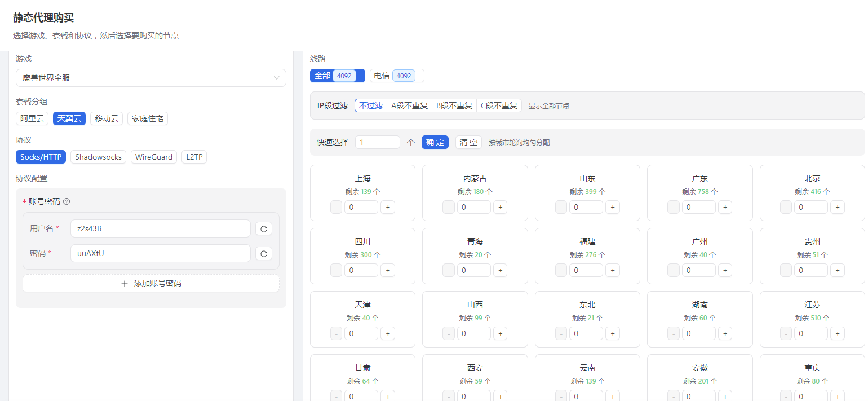Regenerate the password using its refresh icon
The height and width of the screenshot is (409, 868).
tap(264, 253)
